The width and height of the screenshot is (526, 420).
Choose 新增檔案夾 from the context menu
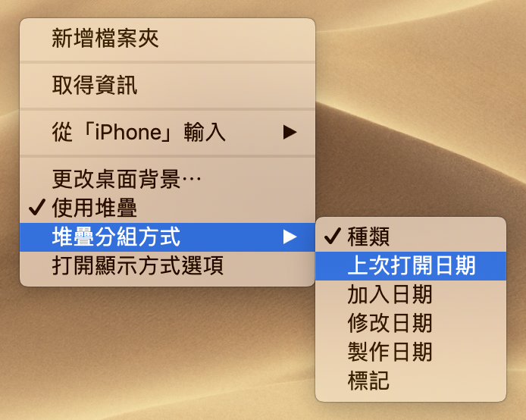click(x=168, y=39)
